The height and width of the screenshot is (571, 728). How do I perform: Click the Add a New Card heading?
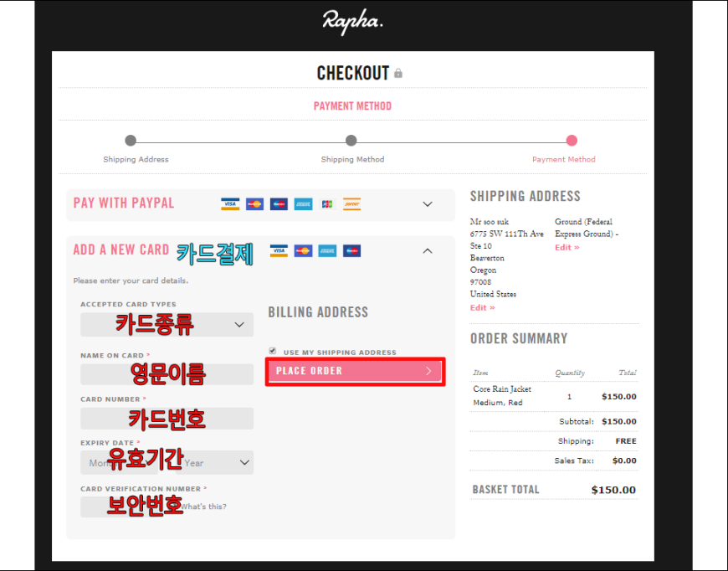[121, 250]
